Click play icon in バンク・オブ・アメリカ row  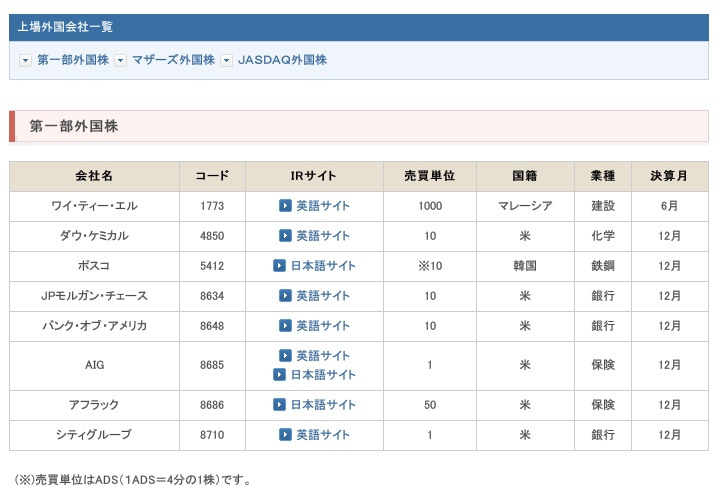click(x=285, y=326)
